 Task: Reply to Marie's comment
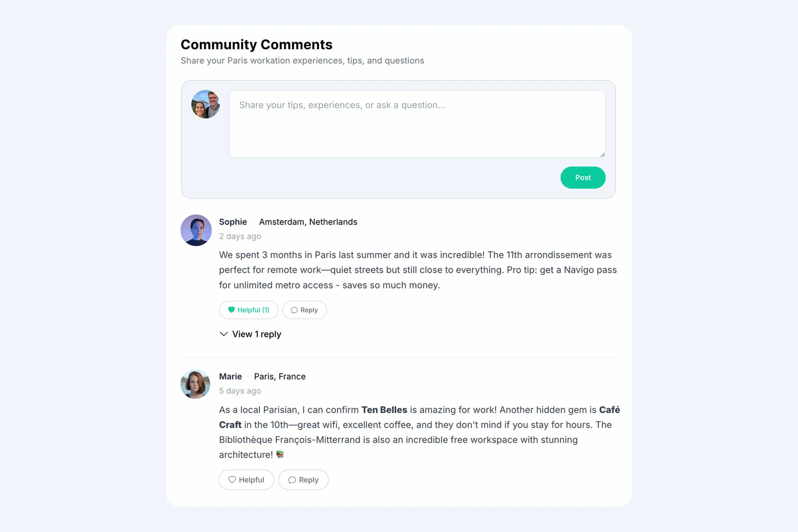coord(303,480)
